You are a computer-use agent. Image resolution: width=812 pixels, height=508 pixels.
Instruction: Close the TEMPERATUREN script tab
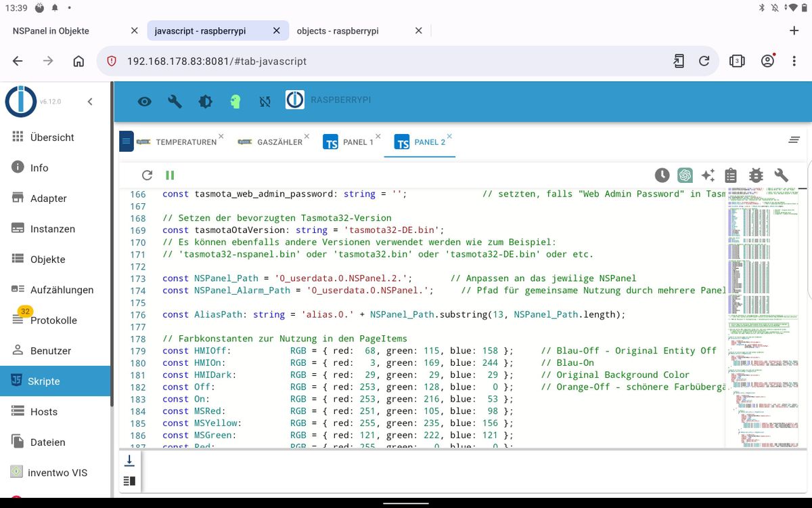[x=221, y=136]
